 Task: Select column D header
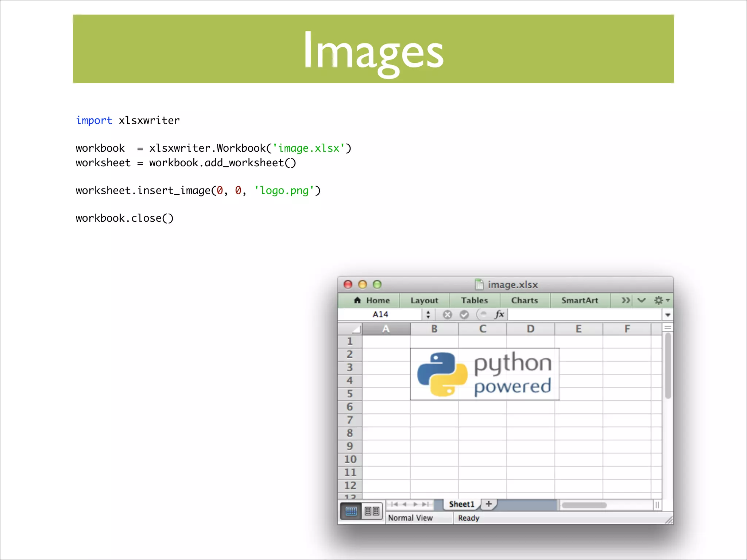(530, 329)
